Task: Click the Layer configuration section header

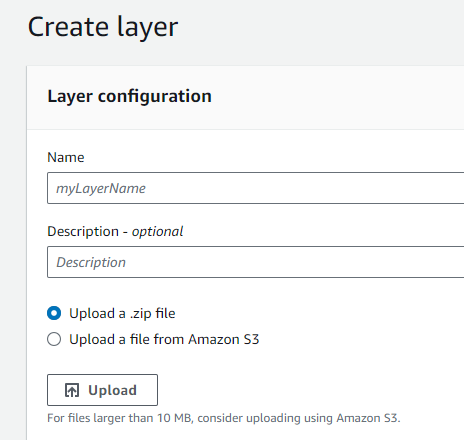Action: tap(129, 96)
